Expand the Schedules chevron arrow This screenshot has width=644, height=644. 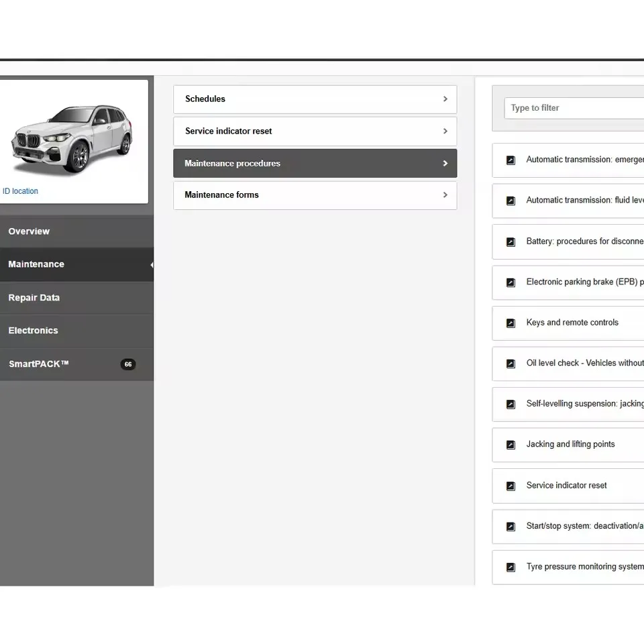coord(445,99)
